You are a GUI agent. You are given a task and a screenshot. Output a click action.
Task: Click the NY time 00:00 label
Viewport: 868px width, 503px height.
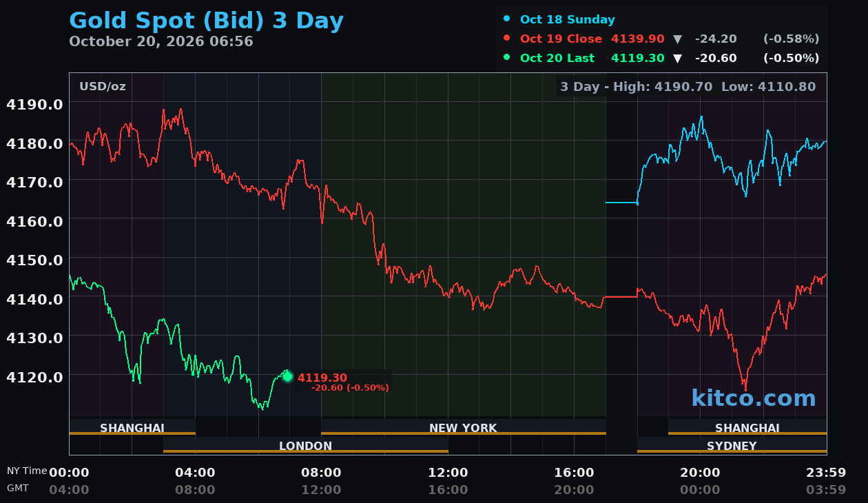[x=69, y=473]
